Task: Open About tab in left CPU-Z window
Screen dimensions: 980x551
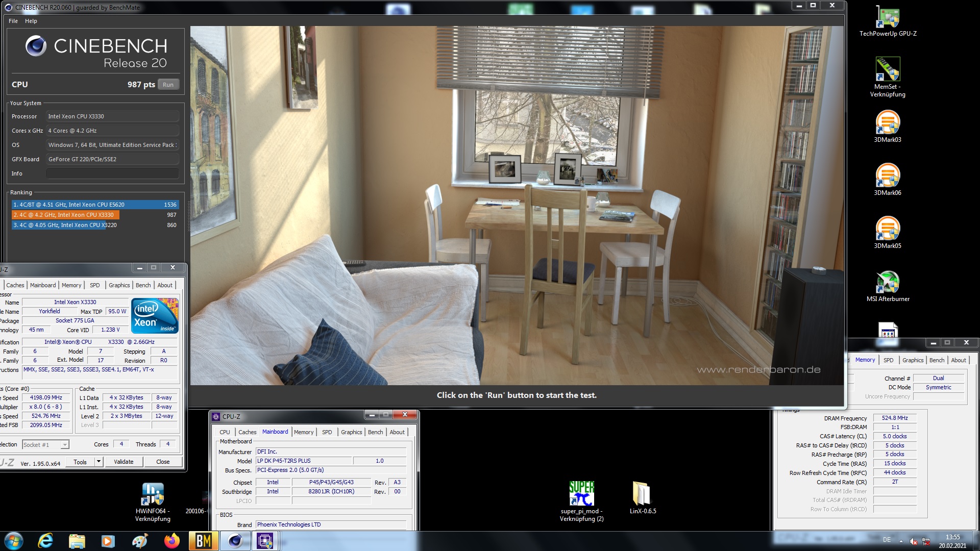Action: click(x=165, y=285)
